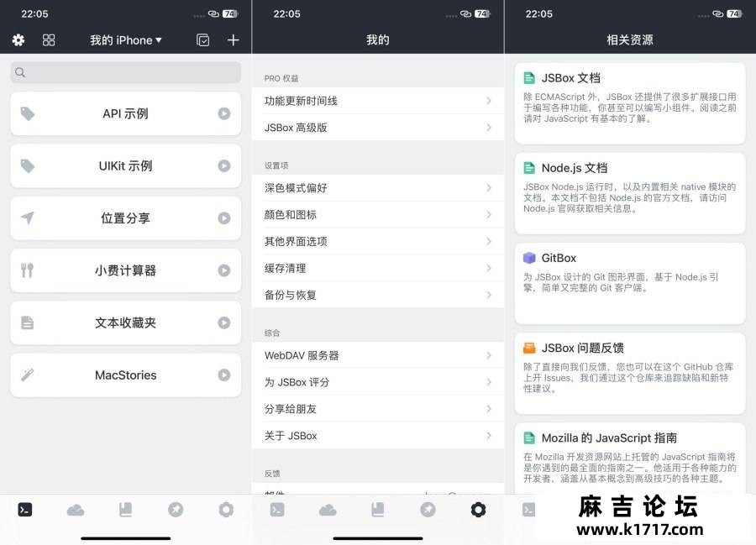Viewport: 756px width, 545px height.
Task: Select book tab in second screen's tab bar
Action: pyautogui.click(x=377, y=510)
